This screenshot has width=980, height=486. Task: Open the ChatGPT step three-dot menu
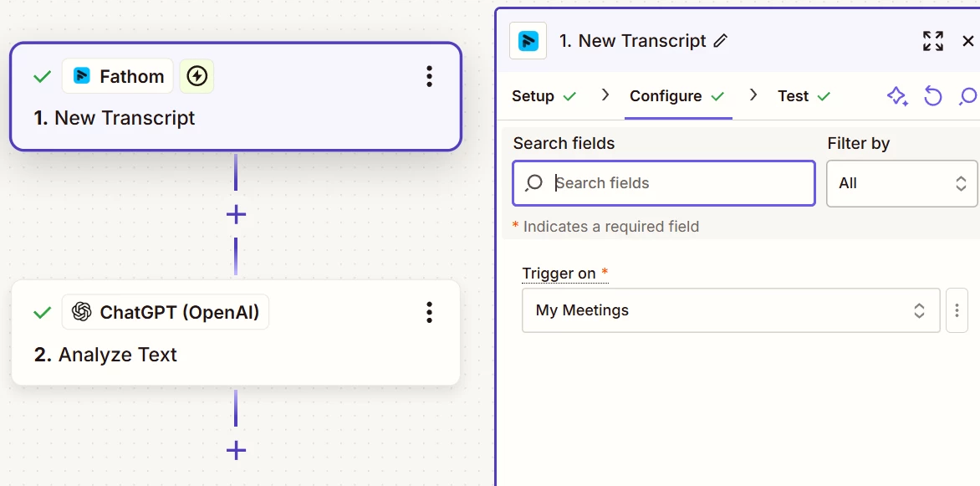[x=429, y=311]
